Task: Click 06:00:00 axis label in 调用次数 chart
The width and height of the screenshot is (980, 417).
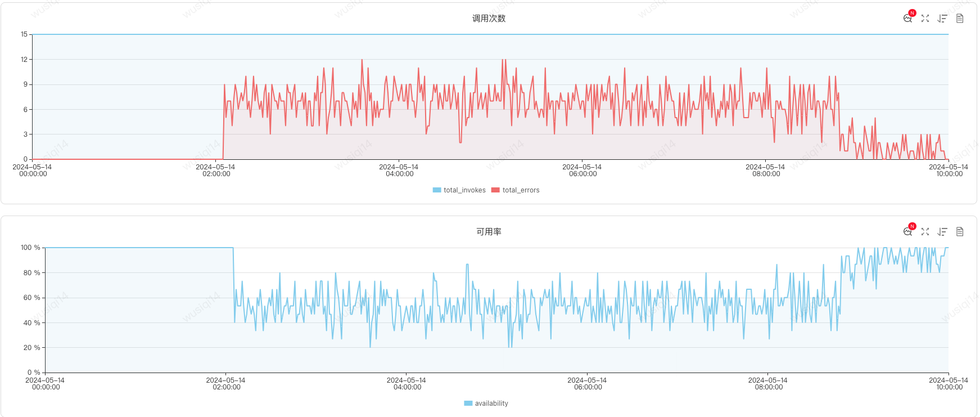Action: coord(582,174)
